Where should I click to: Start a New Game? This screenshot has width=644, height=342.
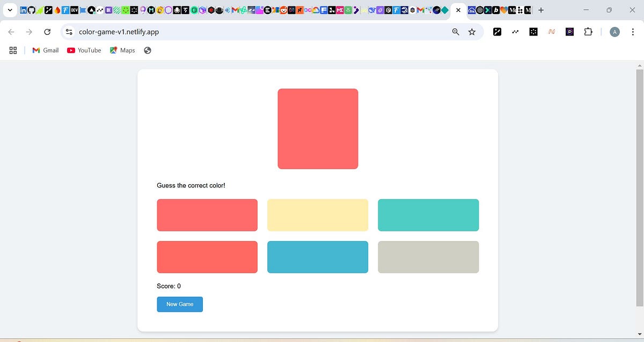pyautogui.click(x=180, y=304)
